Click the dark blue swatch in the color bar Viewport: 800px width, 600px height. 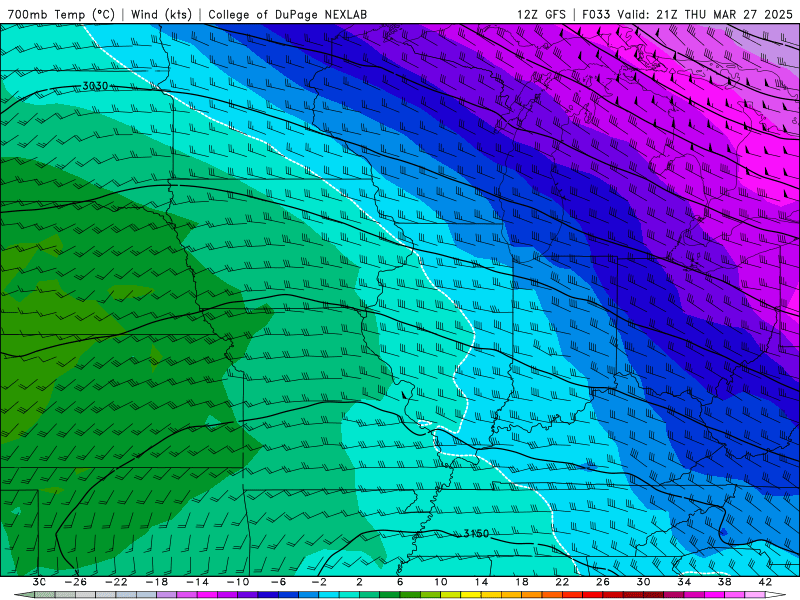268,595
